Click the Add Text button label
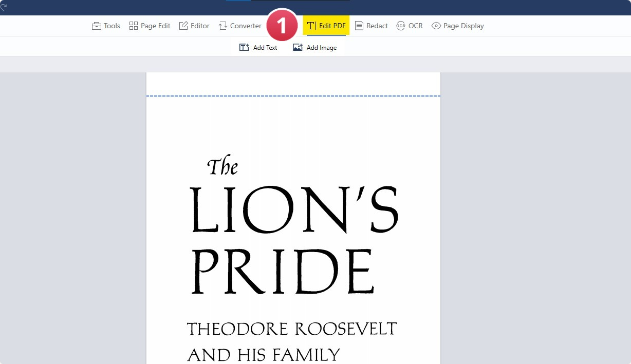The width and height of the screenshot is (631, 364). [265, 48]
